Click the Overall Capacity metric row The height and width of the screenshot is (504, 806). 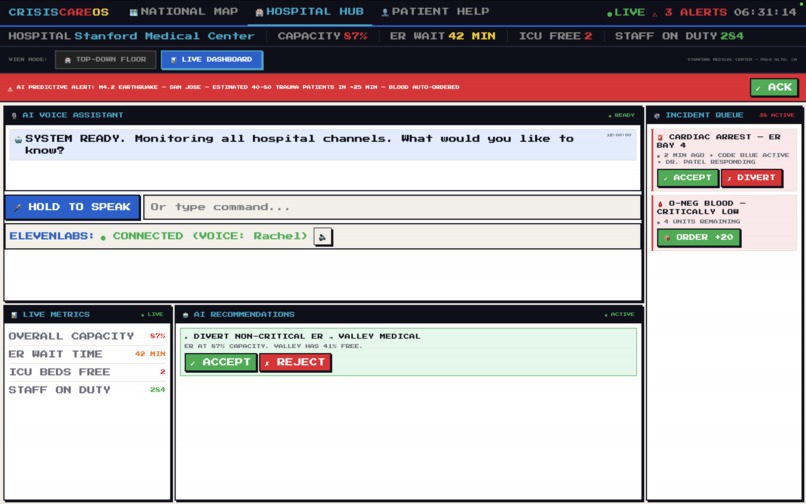[87, 336]
